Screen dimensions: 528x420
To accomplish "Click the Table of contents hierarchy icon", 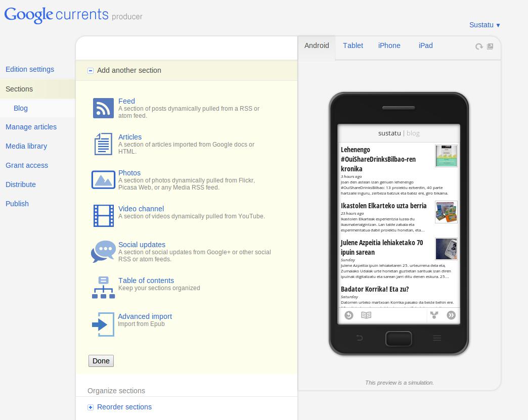I will (x=103, y=287).
